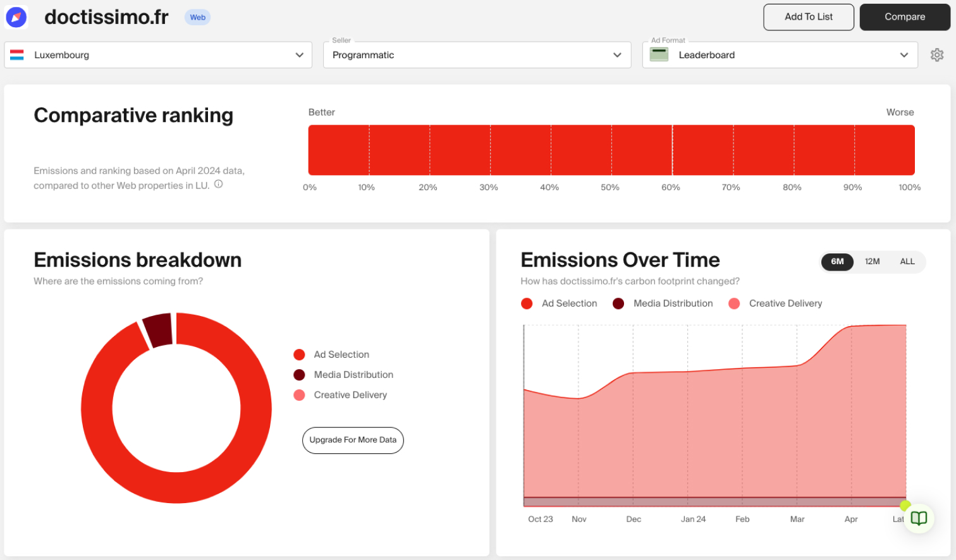Click the Add To List button
The image size is (956, 560).
click(809, 17)
